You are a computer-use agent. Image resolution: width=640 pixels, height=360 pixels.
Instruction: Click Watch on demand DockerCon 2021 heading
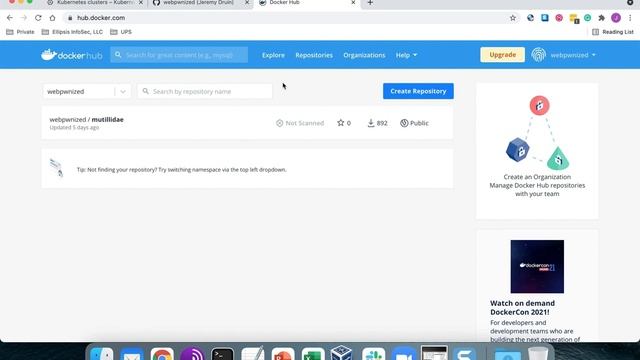click(522, 308)
